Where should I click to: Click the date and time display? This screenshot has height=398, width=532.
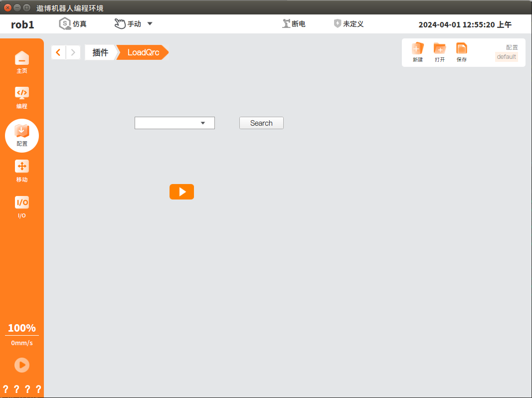pyautogui.click(x=465, y=24)
